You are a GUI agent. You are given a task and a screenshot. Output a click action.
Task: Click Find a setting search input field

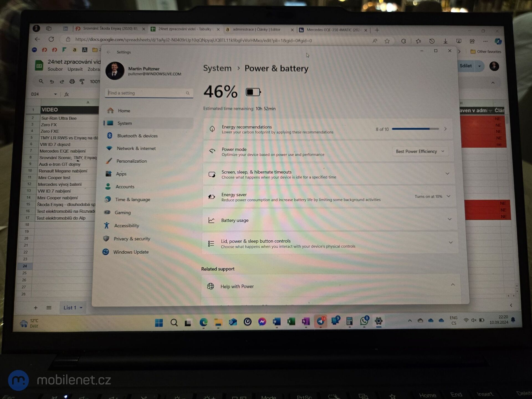tap(148, 93)
